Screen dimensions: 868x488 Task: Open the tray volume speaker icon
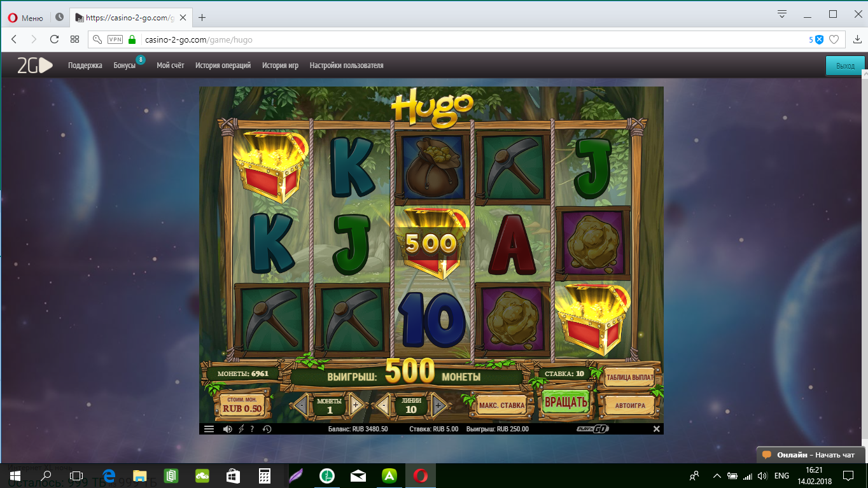tap(762, 475)
